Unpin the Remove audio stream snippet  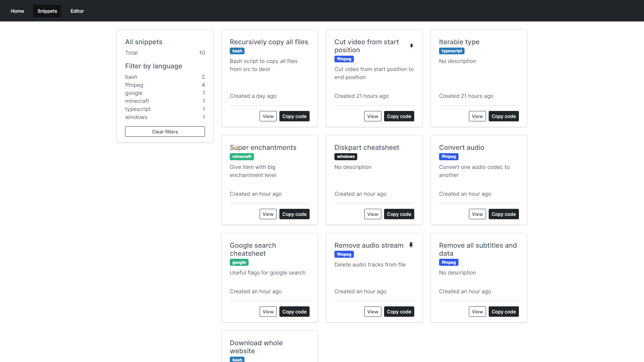tap(411, 245)
